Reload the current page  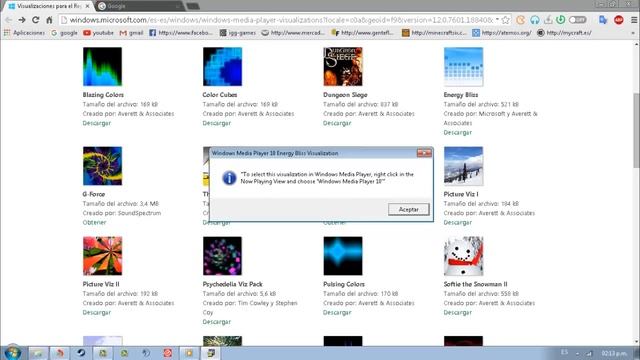(x=36, y=20)
